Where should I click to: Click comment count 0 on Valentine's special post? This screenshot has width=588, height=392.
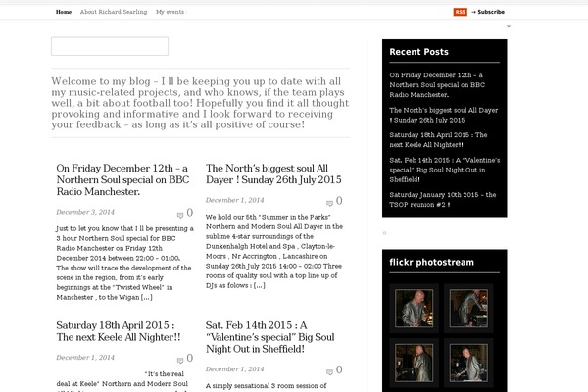pos(339,369)
